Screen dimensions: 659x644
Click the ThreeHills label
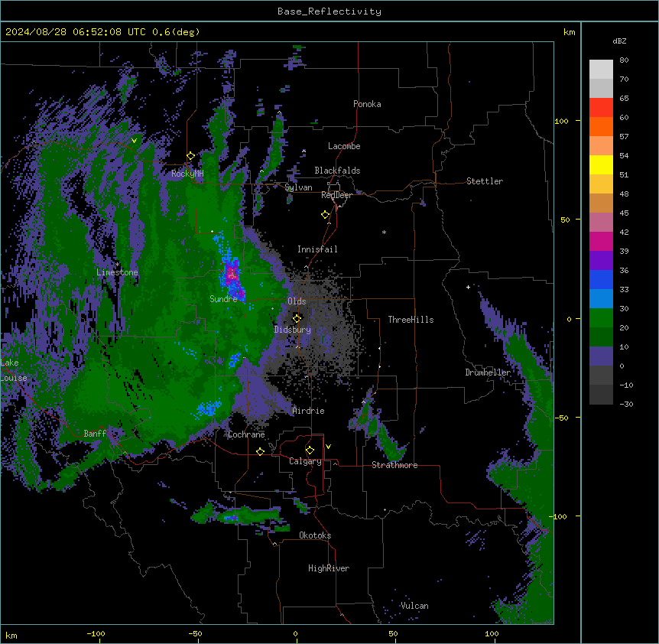point(411,320)
